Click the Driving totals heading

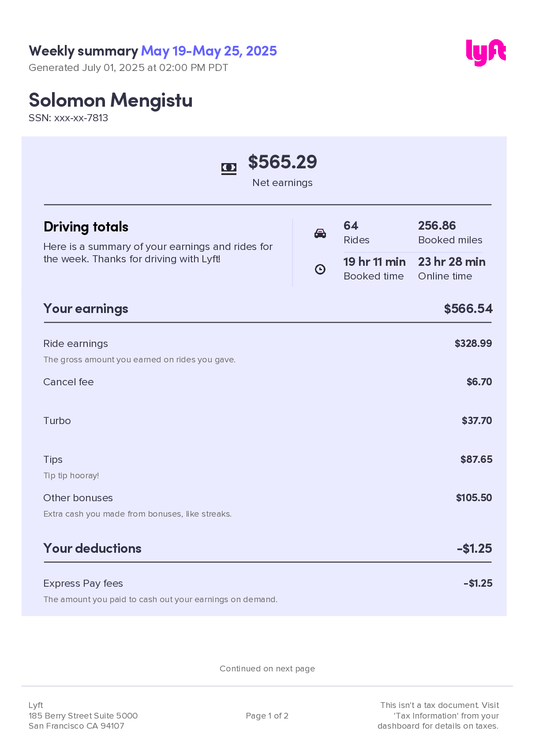point(86,227)
